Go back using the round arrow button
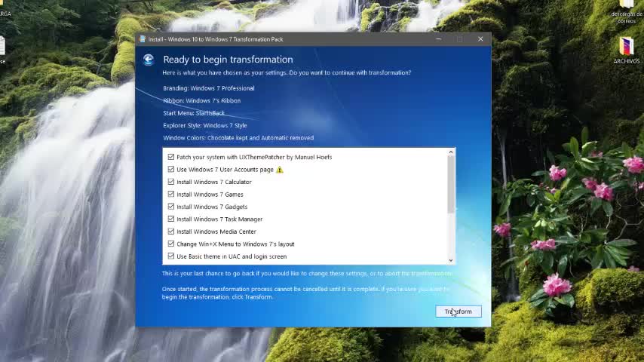 pos(149,60)
